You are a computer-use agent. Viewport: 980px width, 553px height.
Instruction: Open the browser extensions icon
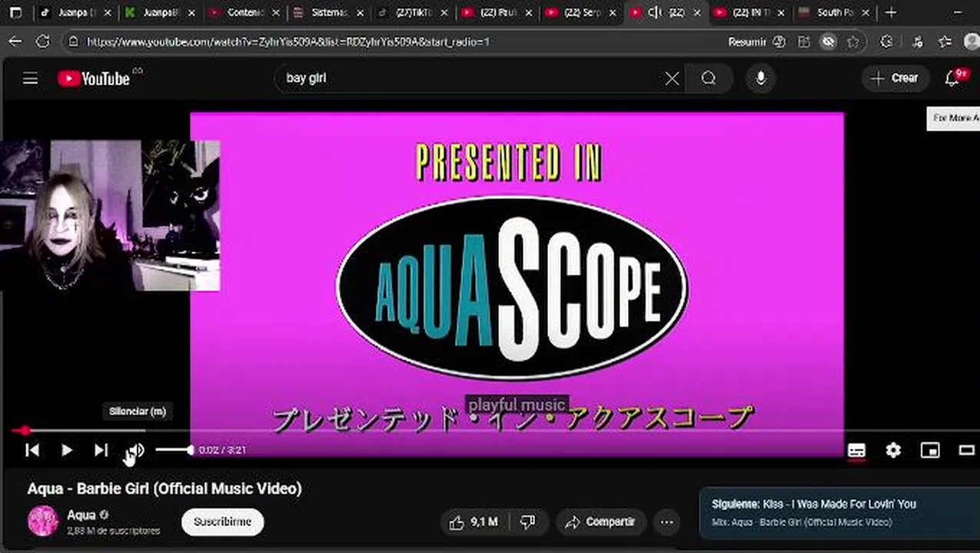click(x=886, y=42)
